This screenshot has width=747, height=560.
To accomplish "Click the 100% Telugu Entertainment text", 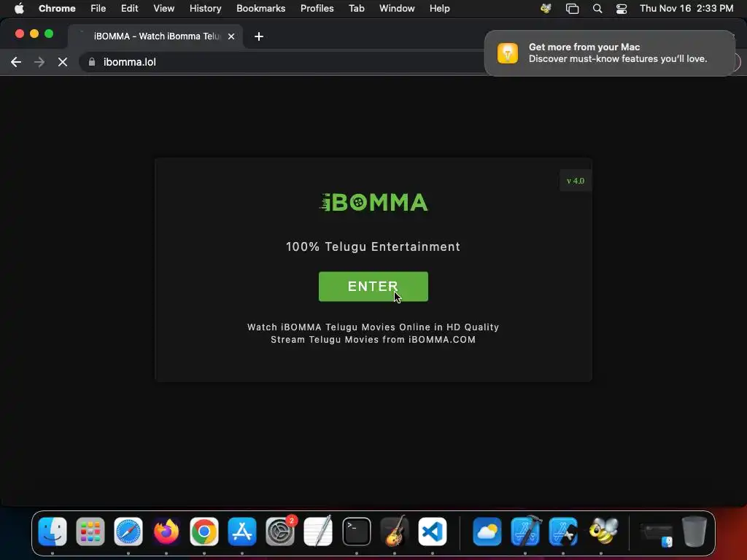I will (x=373, y=246).
